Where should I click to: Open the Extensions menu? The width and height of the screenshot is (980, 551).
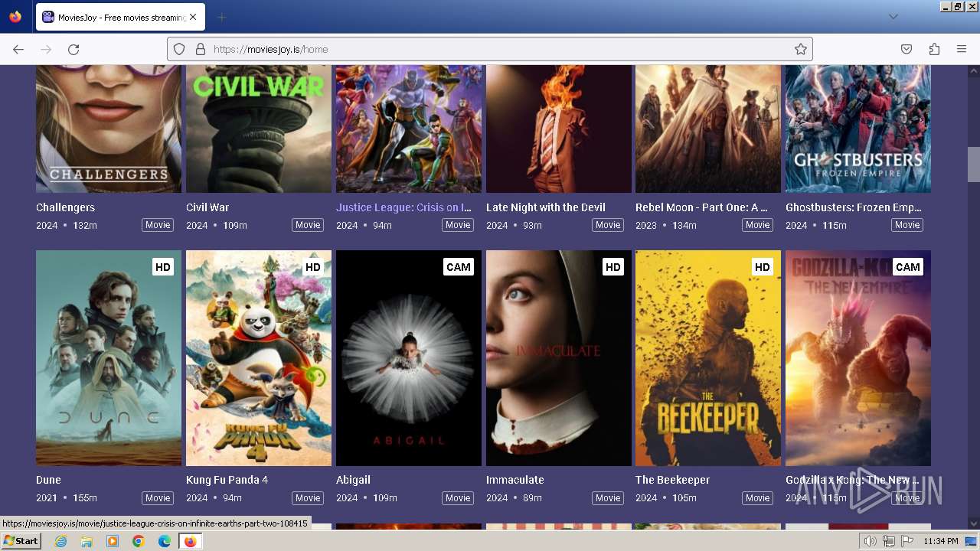pos(934,49)
